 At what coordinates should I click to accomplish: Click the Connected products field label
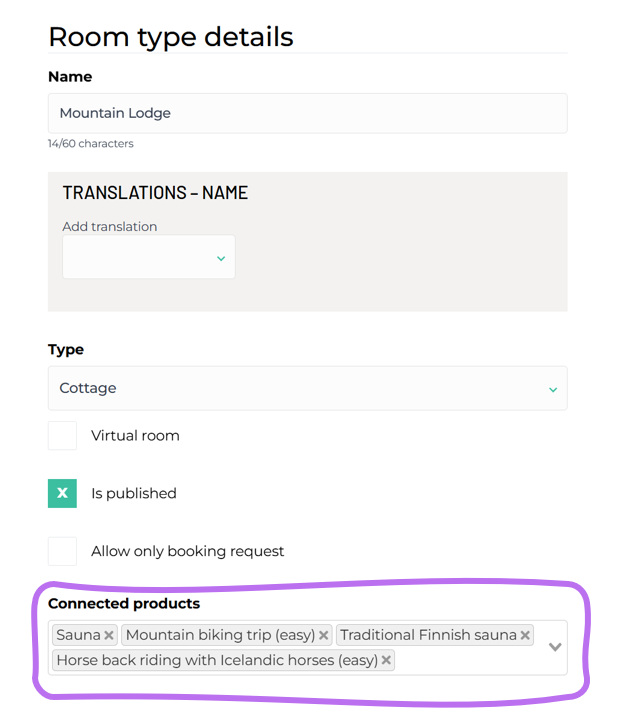coord(124,604)
